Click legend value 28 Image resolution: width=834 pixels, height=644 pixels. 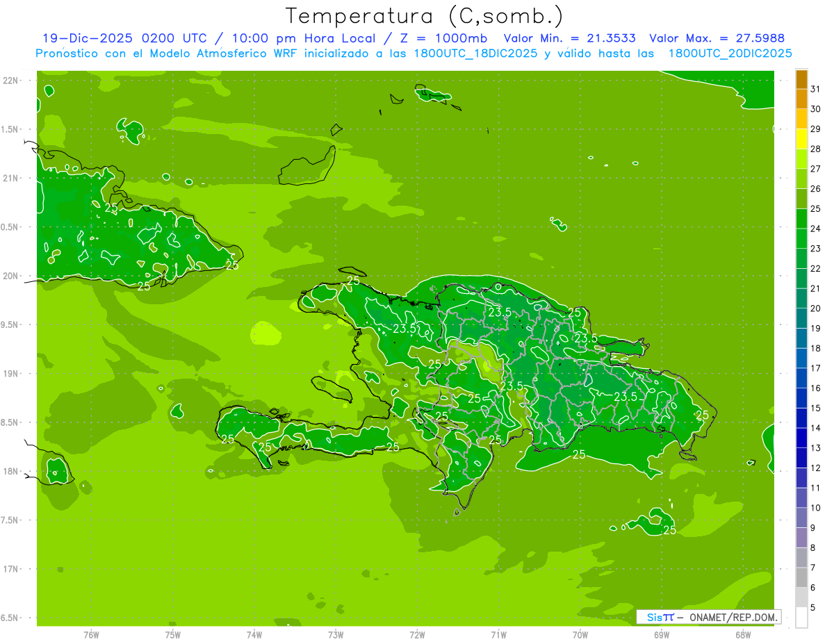816,149
